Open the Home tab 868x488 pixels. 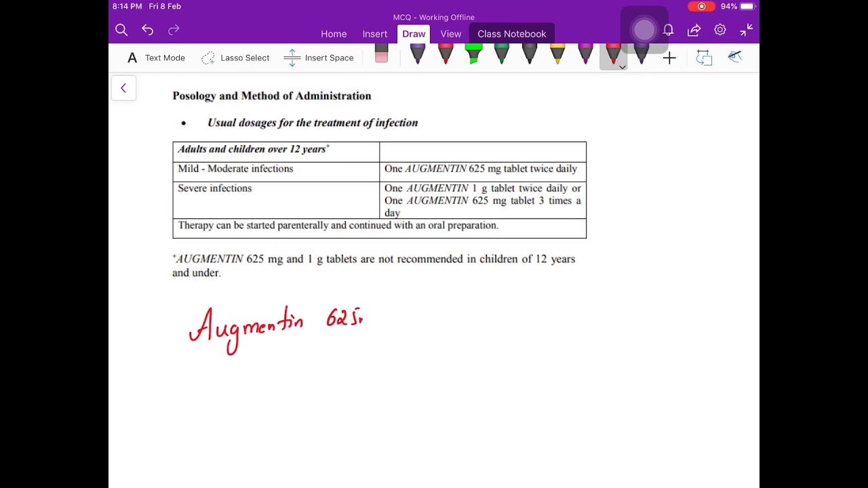[334, 34]
